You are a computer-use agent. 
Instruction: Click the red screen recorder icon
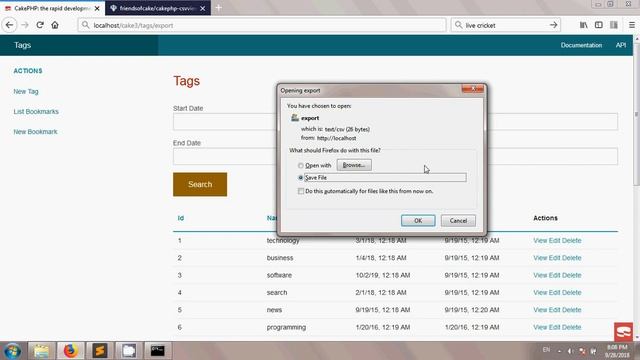point(624,332)
